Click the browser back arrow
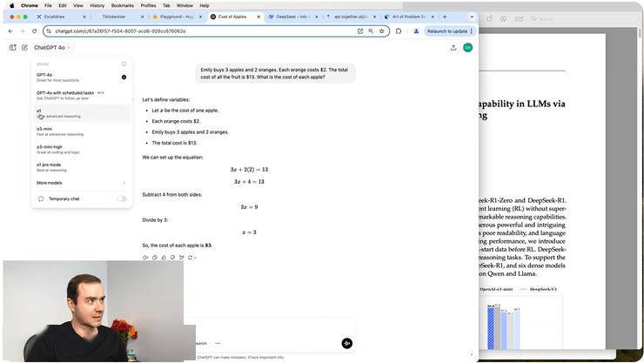The width and height of the screenshot is (644, 363). coord(10,31)
